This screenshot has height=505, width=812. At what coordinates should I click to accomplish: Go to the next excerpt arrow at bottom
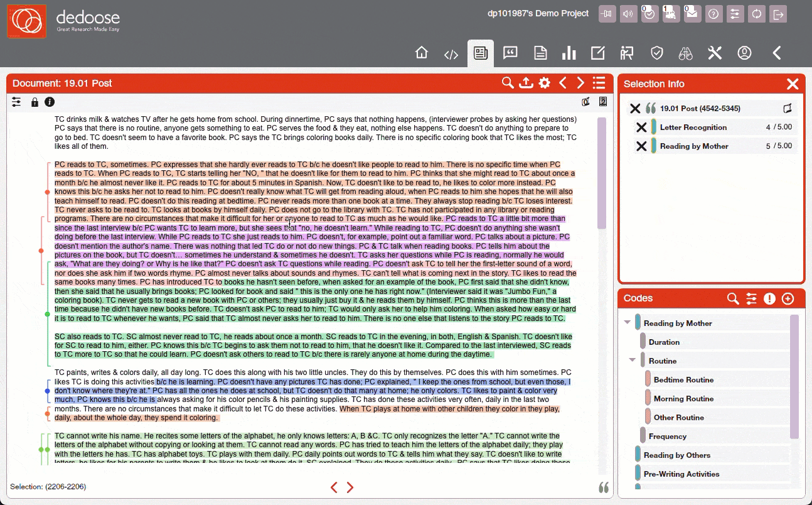click(x=350, y=487)
